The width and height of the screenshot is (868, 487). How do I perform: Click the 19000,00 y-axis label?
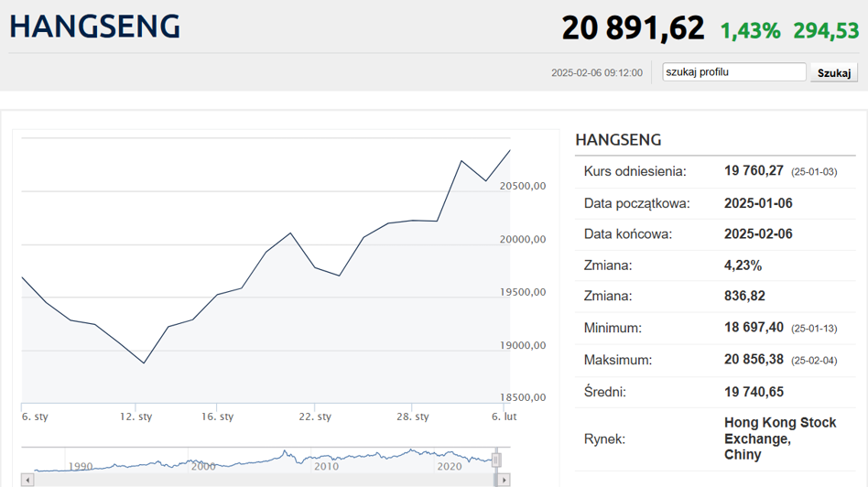click(x=523, y=345)
